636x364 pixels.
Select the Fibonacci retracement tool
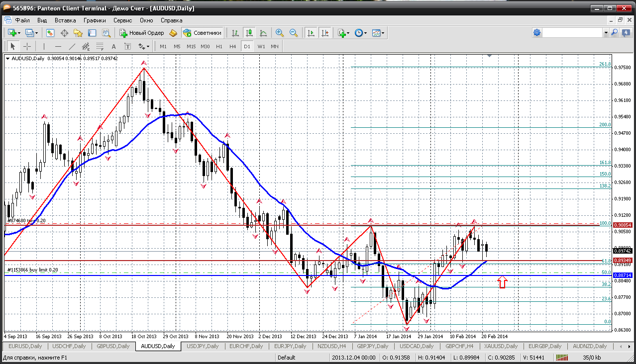[100, 46]
